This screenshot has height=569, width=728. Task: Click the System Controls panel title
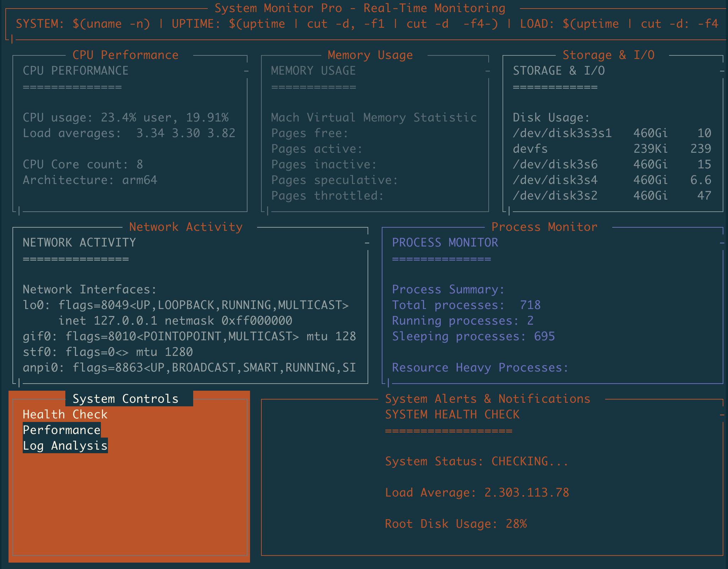(125, 399)
